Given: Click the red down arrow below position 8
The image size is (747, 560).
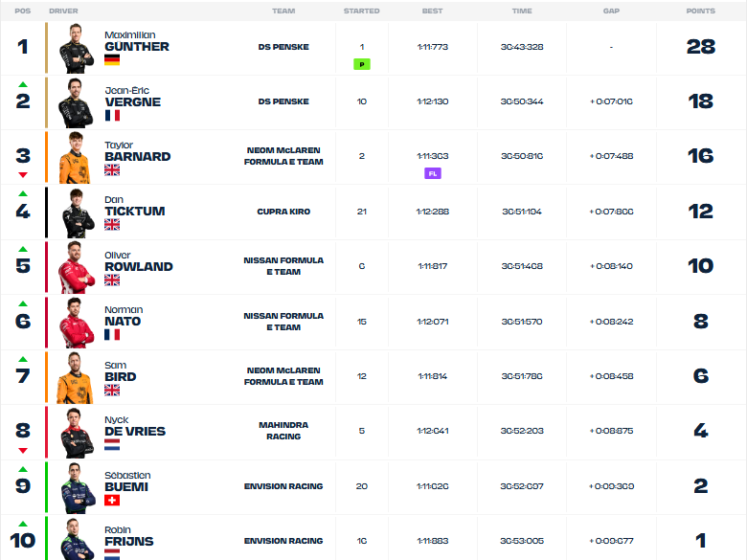Looking at the screenshot, I should point(22,451).
